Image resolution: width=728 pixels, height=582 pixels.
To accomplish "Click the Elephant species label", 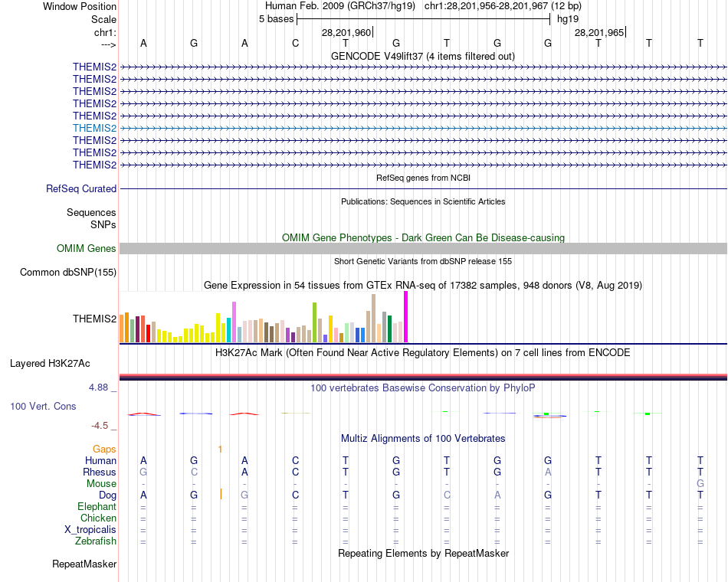I will (97, 506).
